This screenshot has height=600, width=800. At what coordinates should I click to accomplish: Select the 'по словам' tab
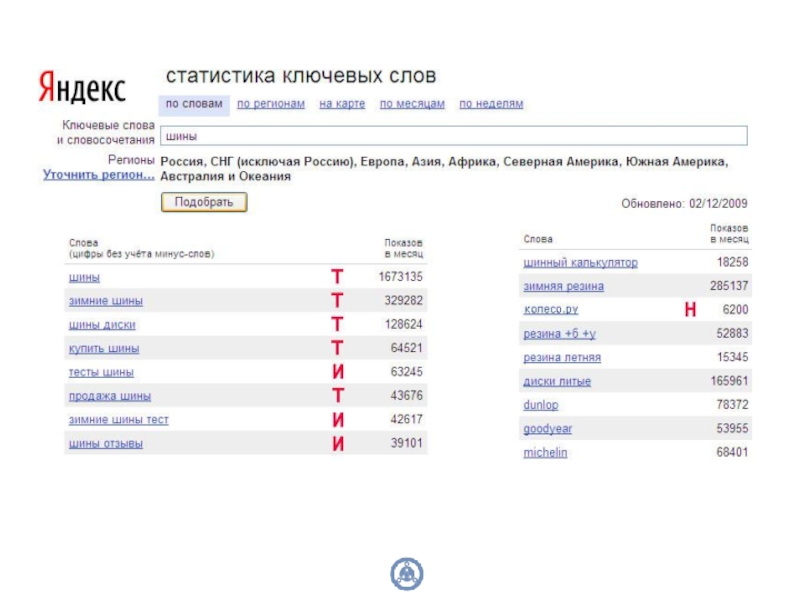[x=194, y=104]
